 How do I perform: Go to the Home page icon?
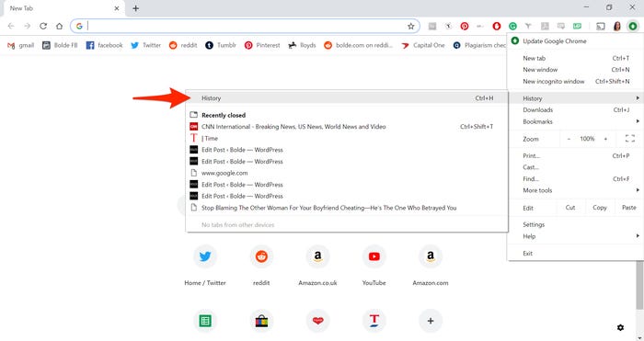(x=59, y=26)
